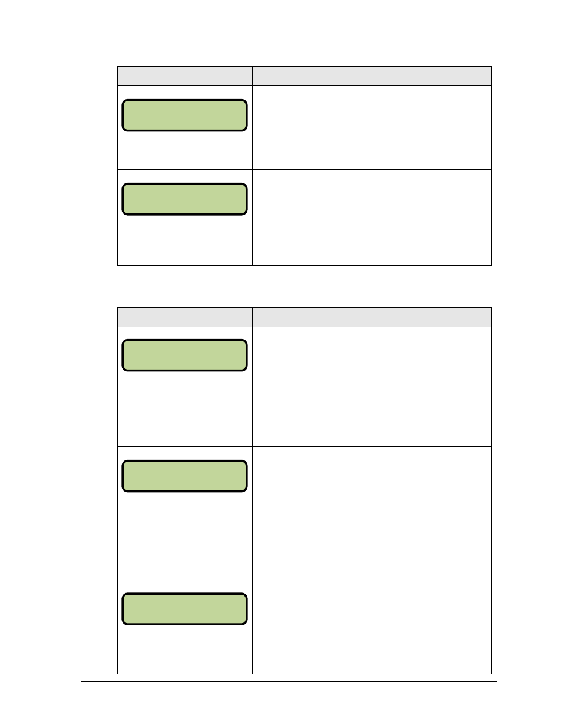The width and height of the screenshot is (562, 728).
Task: Click blank space under lower table's first green box
Action: pyautogui.click(x=184, y=409)
